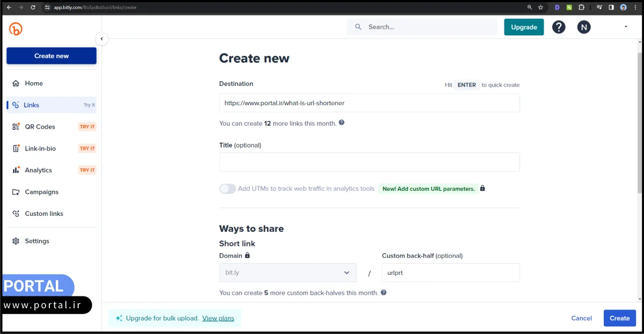Image resolution: width=644 pixels, height=334 pixels.
Task: Click the Upgrade button
Action: click(x=524, y=27)
